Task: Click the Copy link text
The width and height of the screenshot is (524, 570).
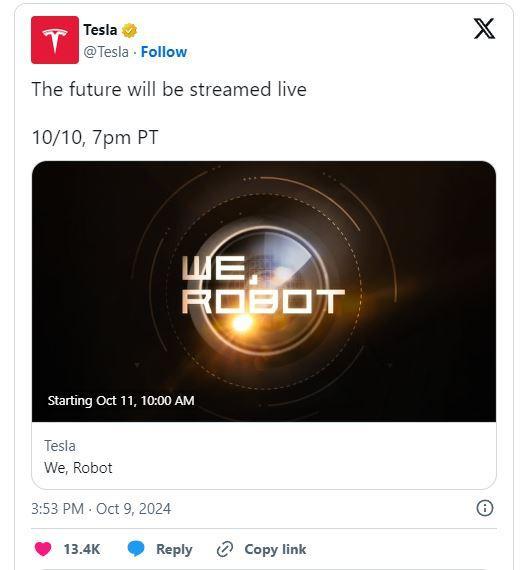Action: 275,549
